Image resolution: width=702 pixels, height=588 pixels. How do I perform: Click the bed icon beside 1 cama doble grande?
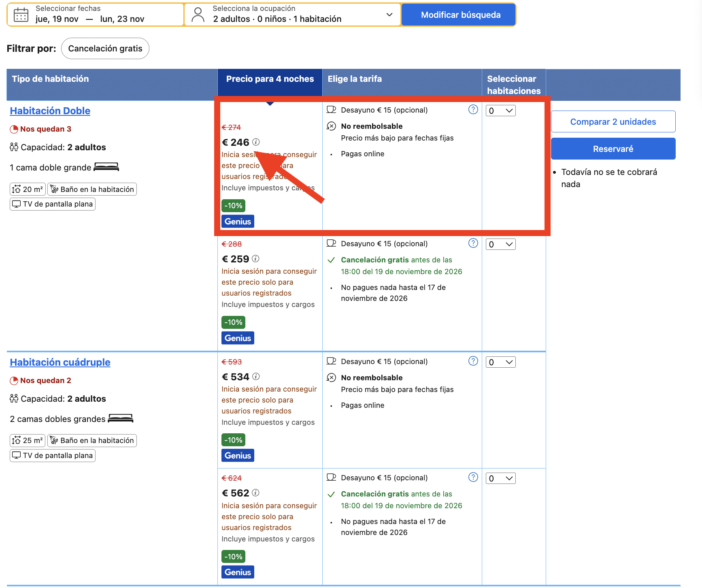[x=106, y=167]
